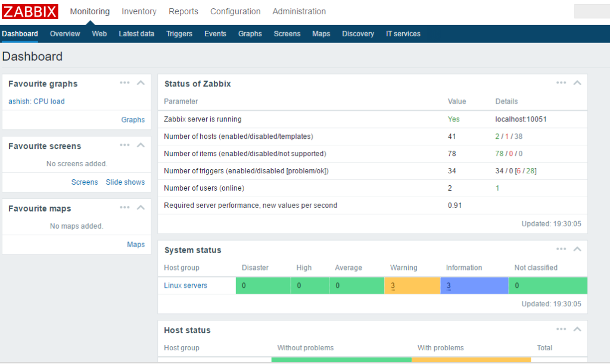Collapse the System status widget
The height and width of the screenshot is (364, 610).
[x=576, y=248]
